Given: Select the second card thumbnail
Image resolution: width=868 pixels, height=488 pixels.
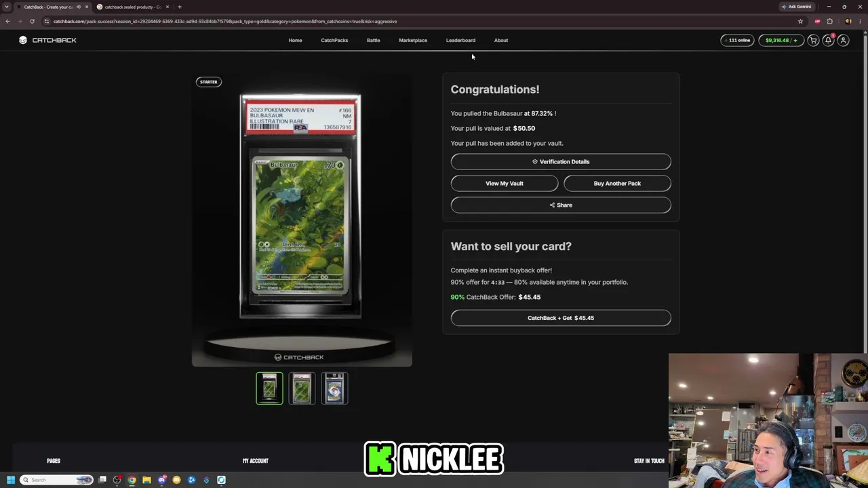Looking at the screenshot, I should pos(302,388).
